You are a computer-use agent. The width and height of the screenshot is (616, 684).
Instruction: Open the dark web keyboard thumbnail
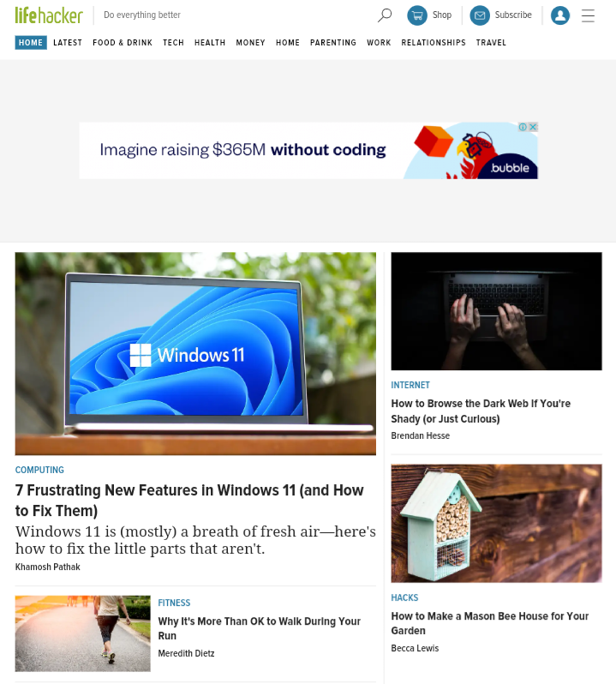tap(496, 311)
